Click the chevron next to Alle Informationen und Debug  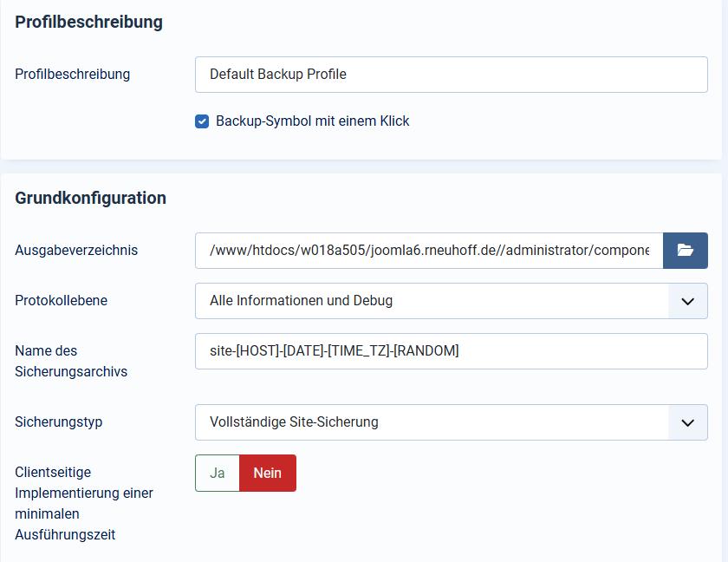point(688,300)
